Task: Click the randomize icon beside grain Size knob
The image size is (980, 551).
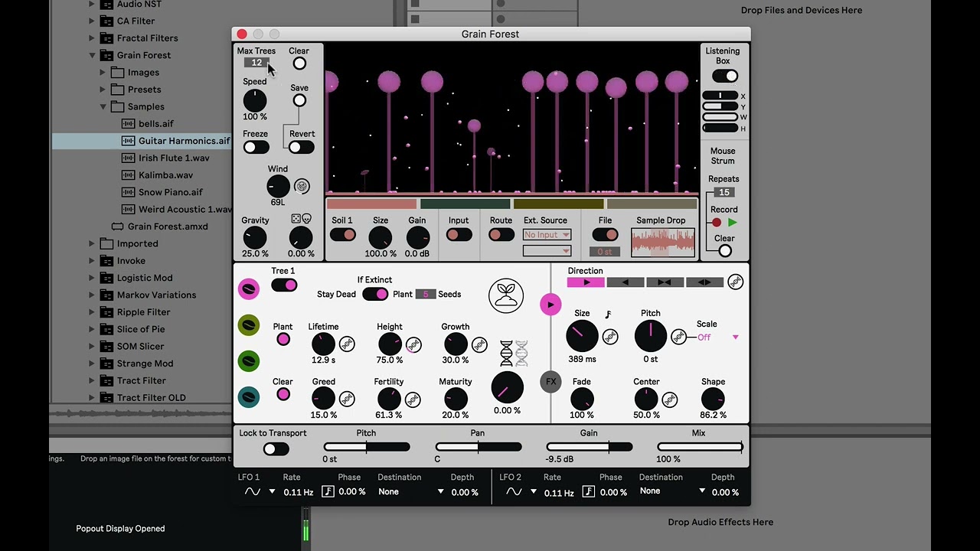Action: tap(610, 336)
